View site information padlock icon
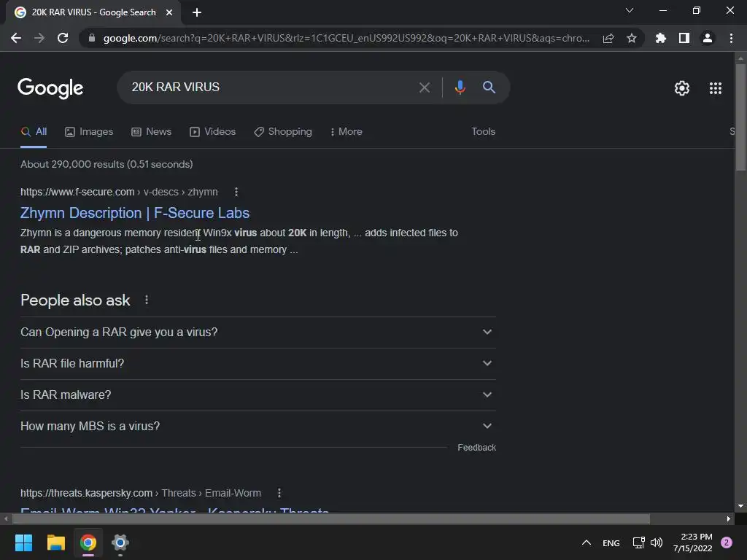The height and width of the screenshot is (560, 747). (x=92, y=38)
